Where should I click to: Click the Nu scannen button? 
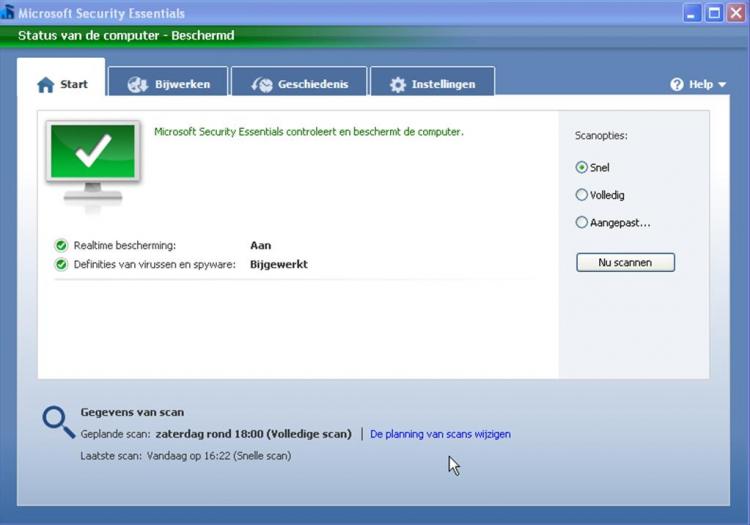pos(625,262)
